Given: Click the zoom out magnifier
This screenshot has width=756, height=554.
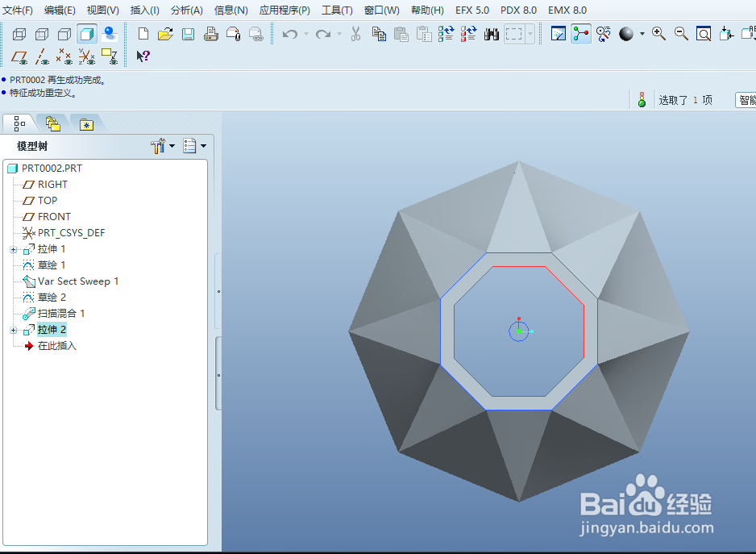Looking at the screenshot, I should coord(681,34).
